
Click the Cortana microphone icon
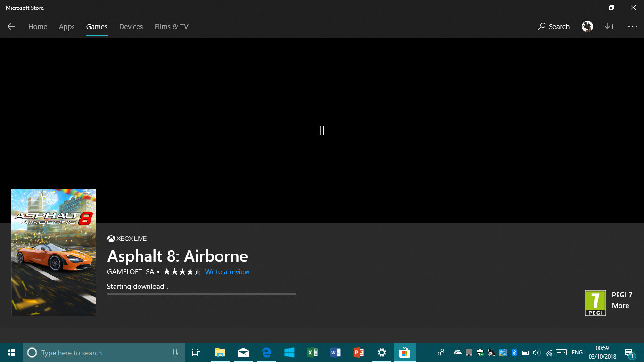(x=175, y=353)
